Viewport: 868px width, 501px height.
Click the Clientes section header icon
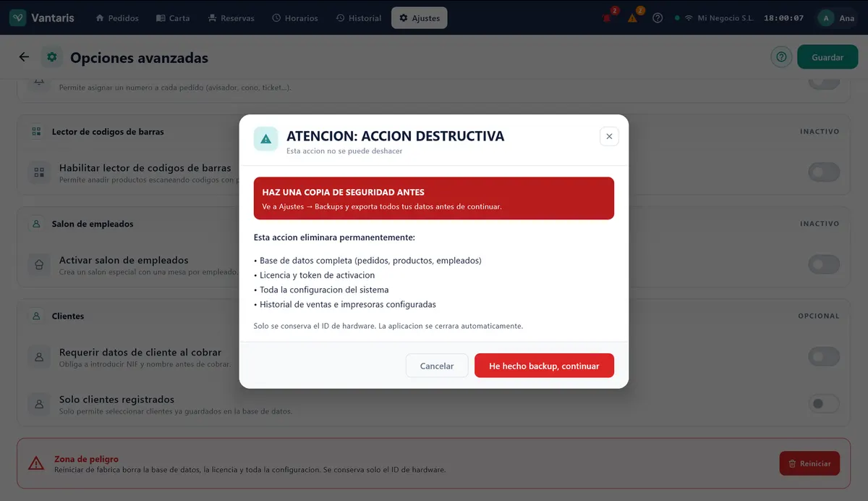(37, 316)
